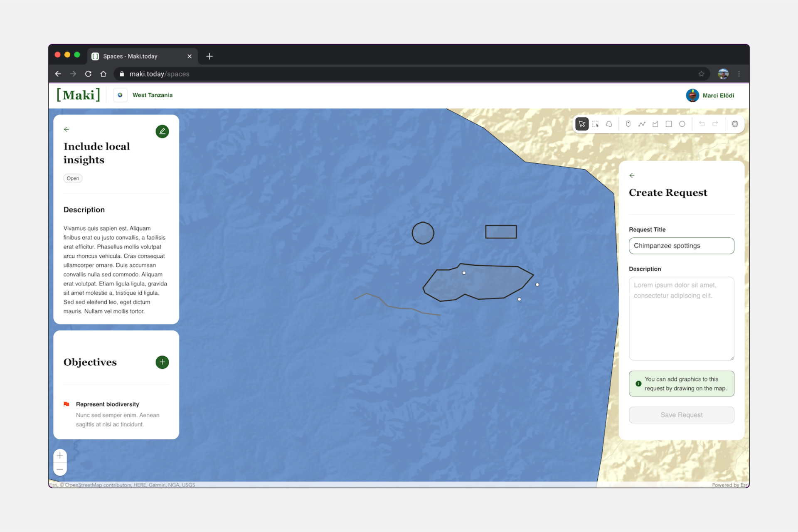Select the draw polyline tool
The image size is (798, 532).
tap(642, 124)
